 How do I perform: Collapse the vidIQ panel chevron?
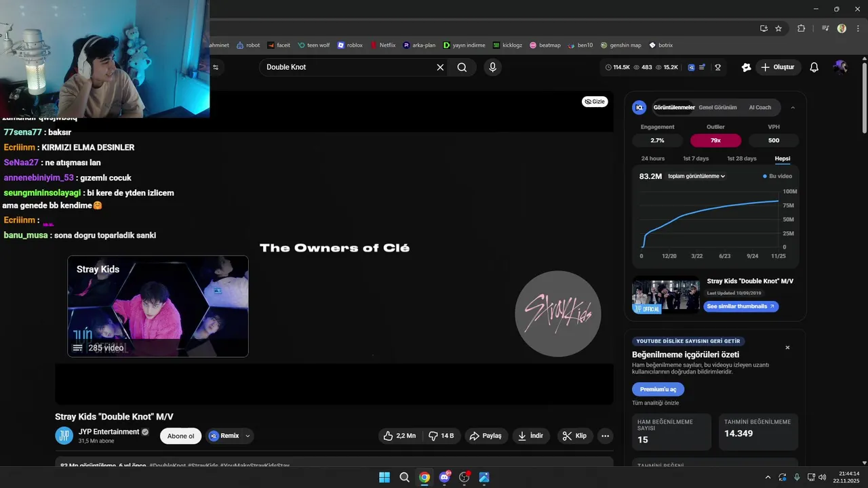tap(793, 107)
